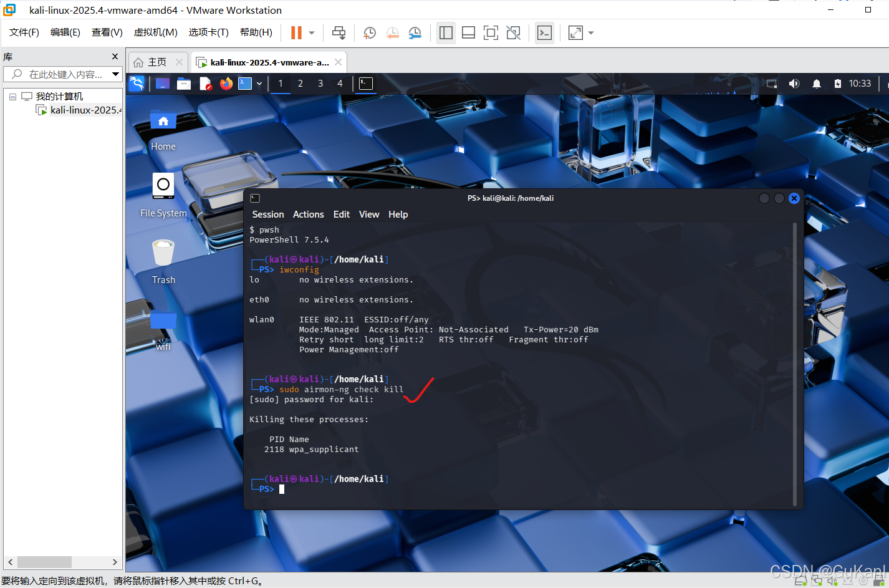Open the Trash desktop icon

point(163,262)
